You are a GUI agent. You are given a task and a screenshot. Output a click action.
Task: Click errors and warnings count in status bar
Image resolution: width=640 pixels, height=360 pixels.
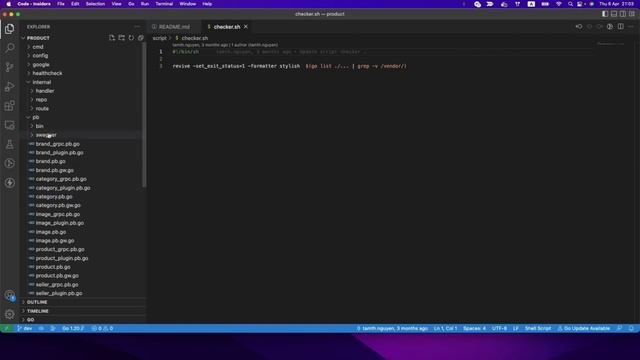(102, 328)
